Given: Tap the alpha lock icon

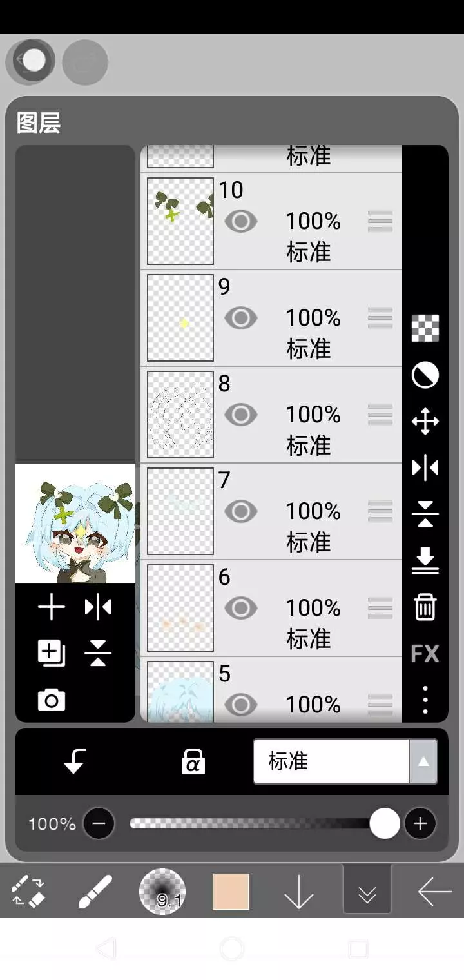Looking at the screenshot, I should [193, 761].
